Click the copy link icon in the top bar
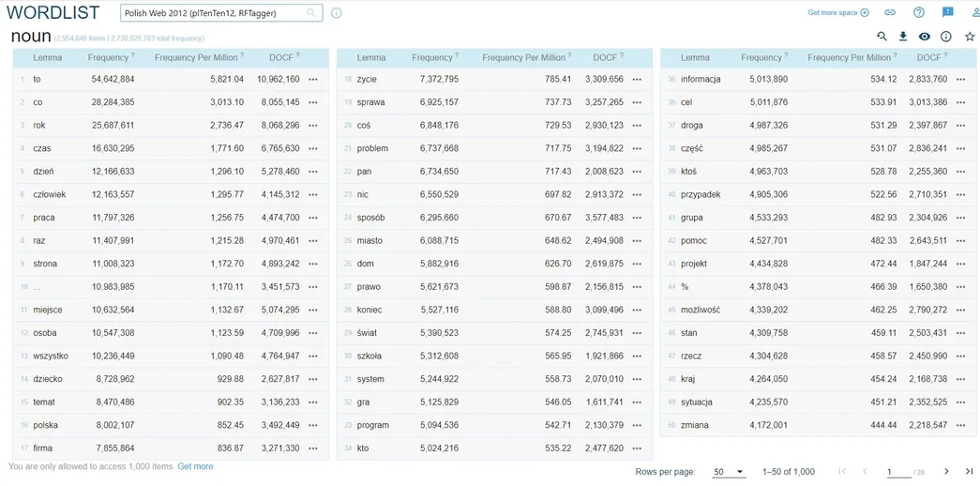The height and width of the screenshot is (486, 980). [891, 12]
